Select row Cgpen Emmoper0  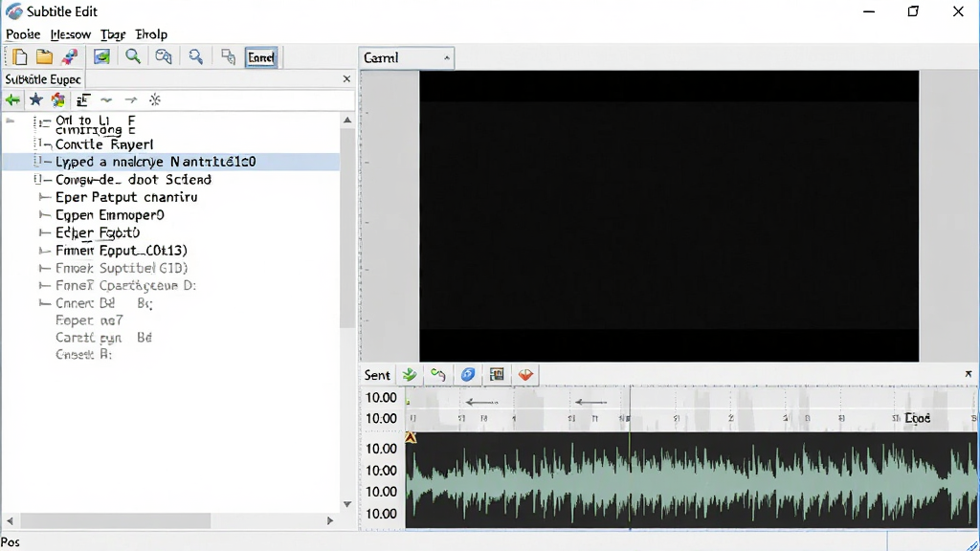110,215
